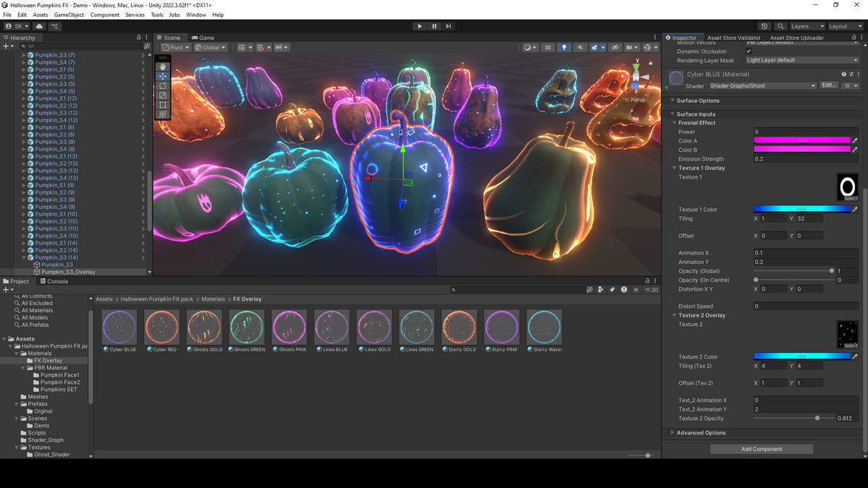Switch to Asset Store Validator tab
The image size is (868, 488).
pos(733,38)
